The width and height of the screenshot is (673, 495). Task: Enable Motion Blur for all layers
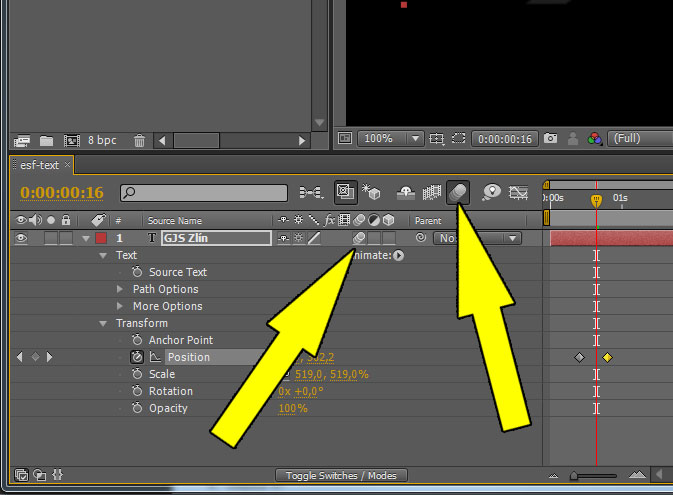click(x=458, y=192)
